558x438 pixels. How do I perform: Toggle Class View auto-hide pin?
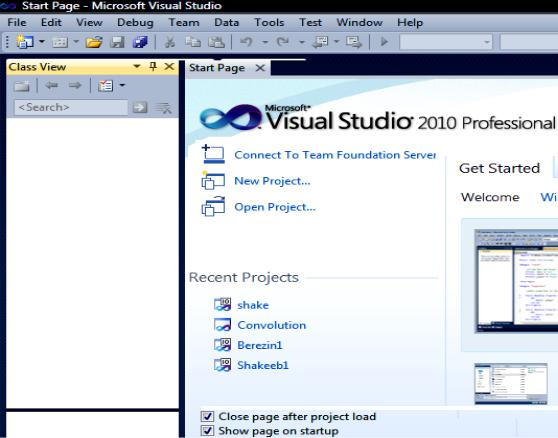(153, 67)
